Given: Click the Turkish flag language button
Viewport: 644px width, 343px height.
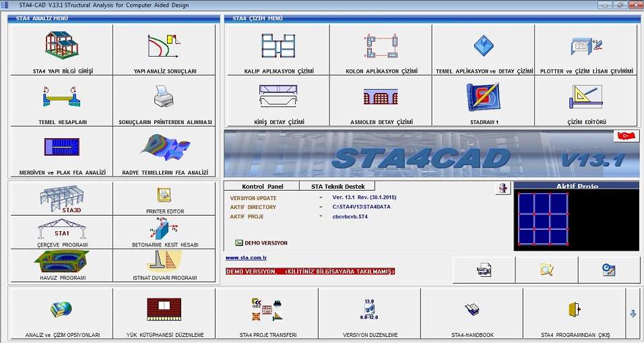Looking at the screenshot, I should [x=624, y=137].
